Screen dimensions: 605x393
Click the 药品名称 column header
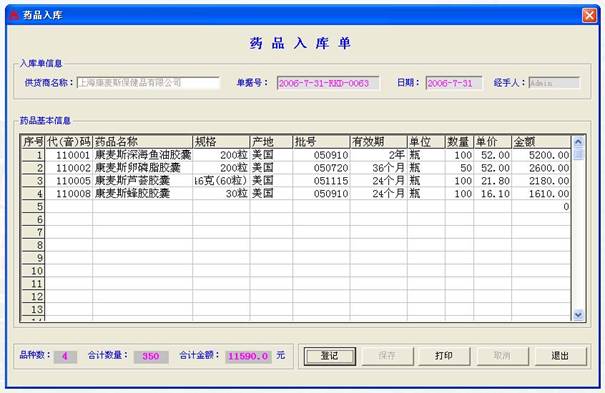(x=142, y=142)
